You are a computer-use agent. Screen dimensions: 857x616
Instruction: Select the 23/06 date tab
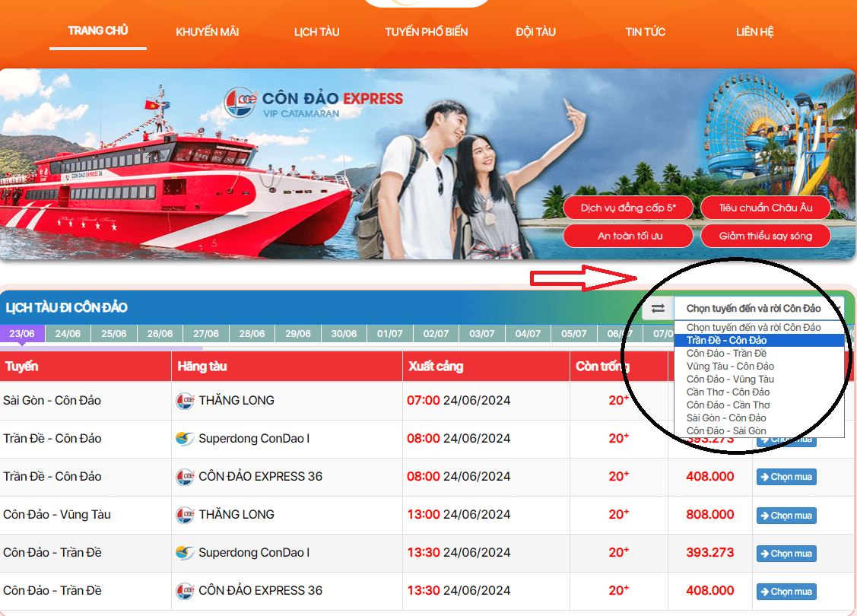point(22,333)
